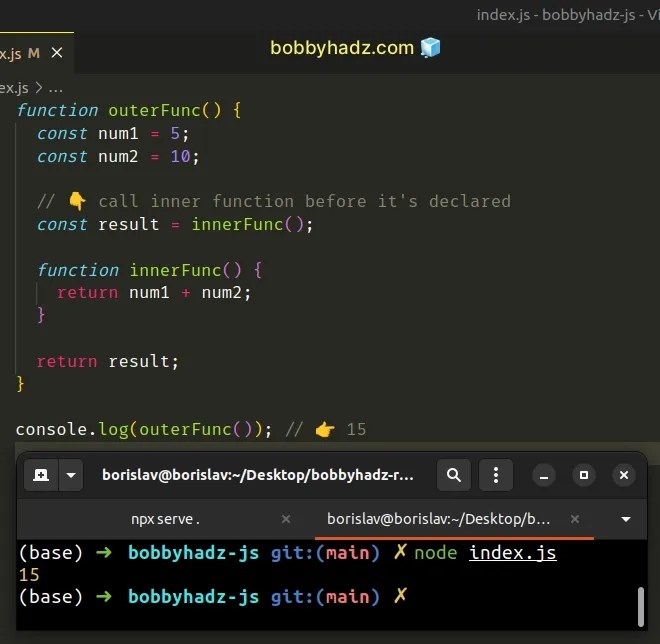Open new terminal tab icon
Viewport: 660px width, 644px height.
(x=41, y=475)
